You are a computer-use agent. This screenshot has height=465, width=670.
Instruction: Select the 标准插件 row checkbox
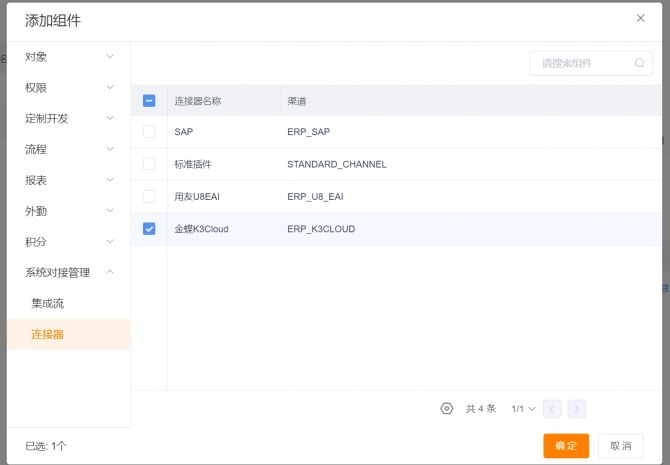[x=149, y=163]
